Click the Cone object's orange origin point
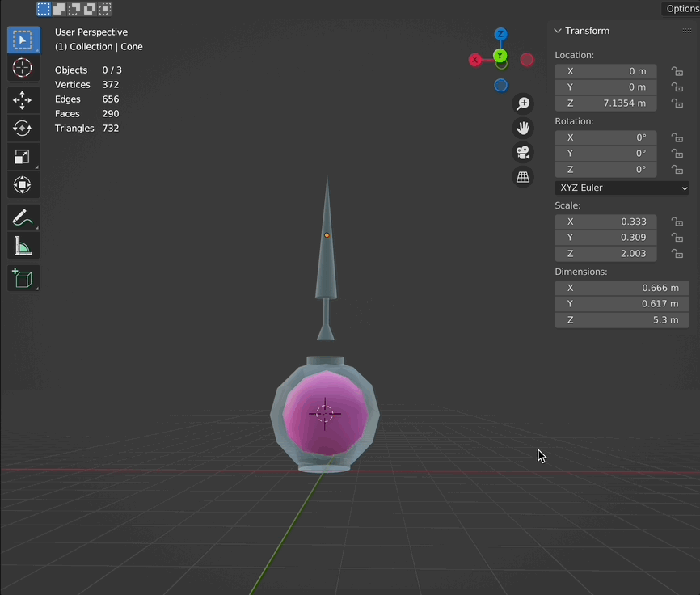The height and width of the screenshot is (595, 700). click(327, 235)
